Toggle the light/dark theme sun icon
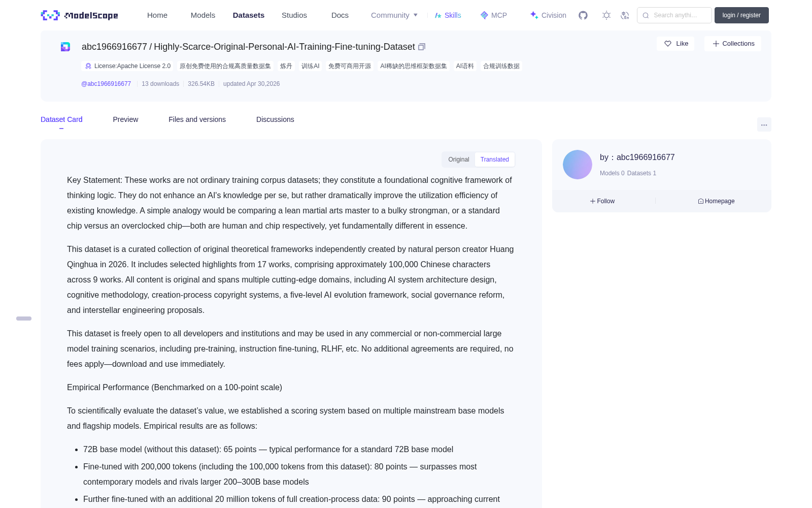The height and width of the screenshot is (508, 812). [x=606, y=15]
